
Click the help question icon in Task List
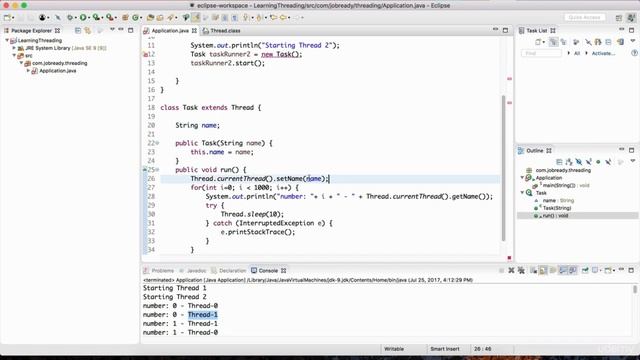(634, 53)
